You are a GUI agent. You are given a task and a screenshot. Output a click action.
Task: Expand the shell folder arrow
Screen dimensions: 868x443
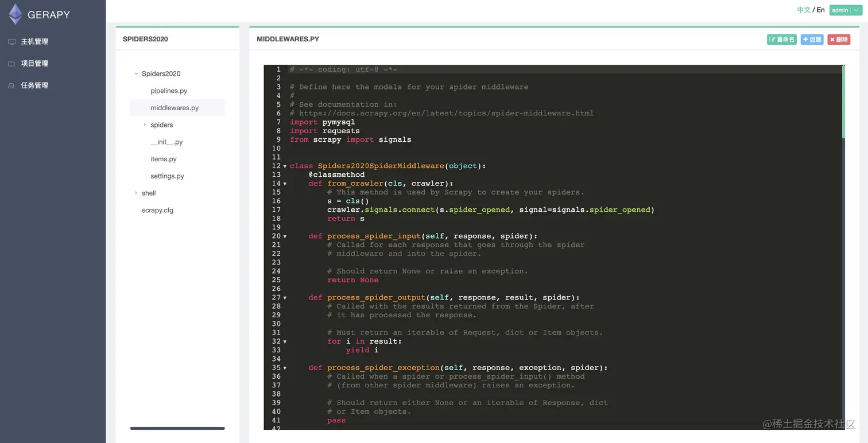(136, 193)
